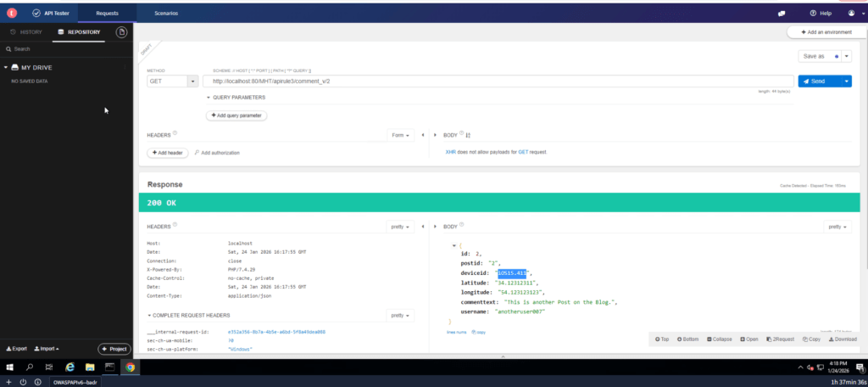The width and height of the screenshot is (868, 387).
Task: Click right arrow before request BODY
Action: pyautogui.click(x=435, y=135)
